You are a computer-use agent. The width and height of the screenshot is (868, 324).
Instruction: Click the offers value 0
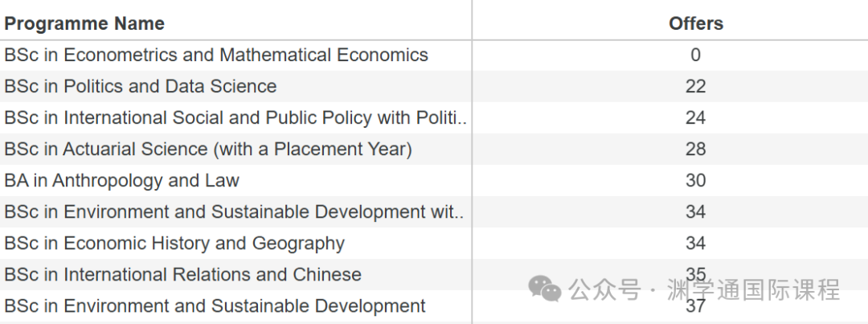tap(695, 55)
